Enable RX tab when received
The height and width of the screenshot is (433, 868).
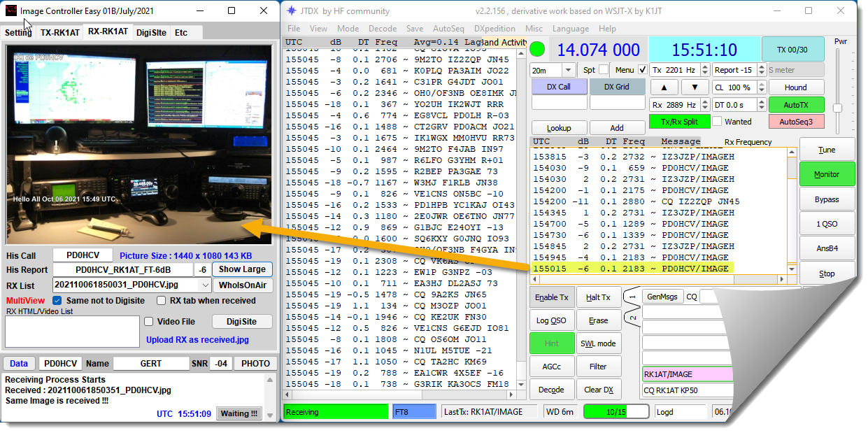(x=162, y=301)
